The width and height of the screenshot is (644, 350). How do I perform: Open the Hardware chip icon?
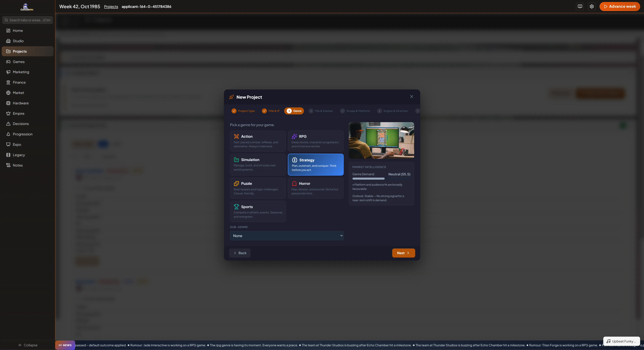coord(8,103)
